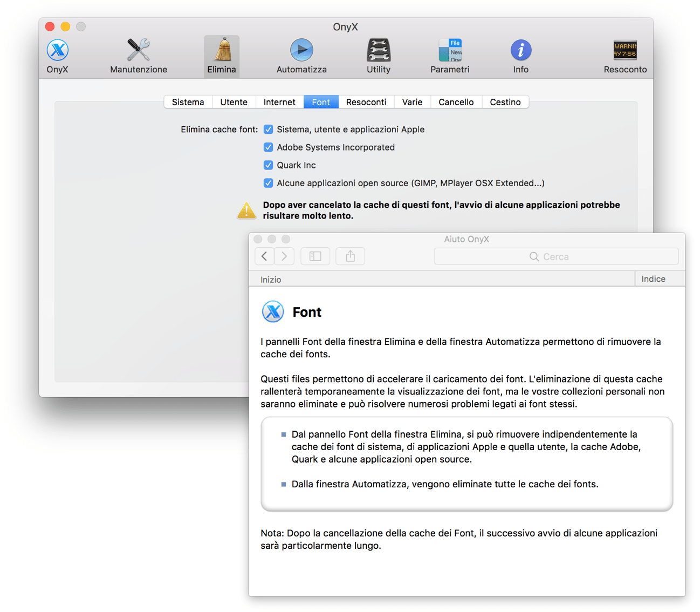
Task: Open the Resoconti tab
Action: (366, 101)
